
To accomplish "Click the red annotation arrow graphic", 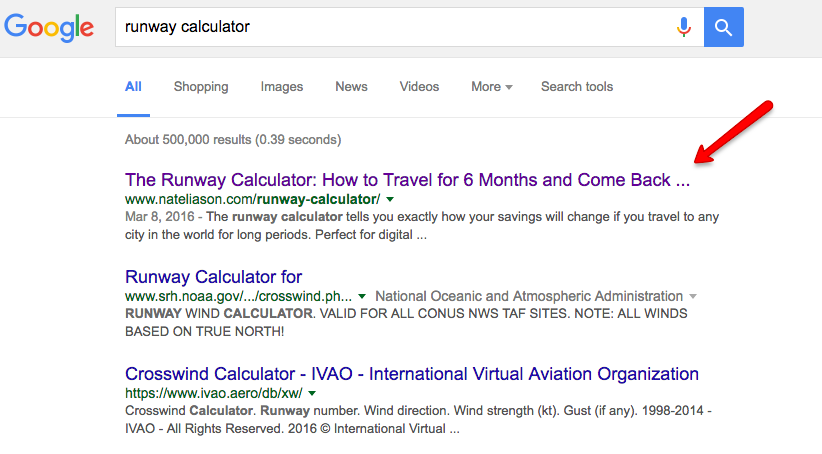I will coord(734,132).
